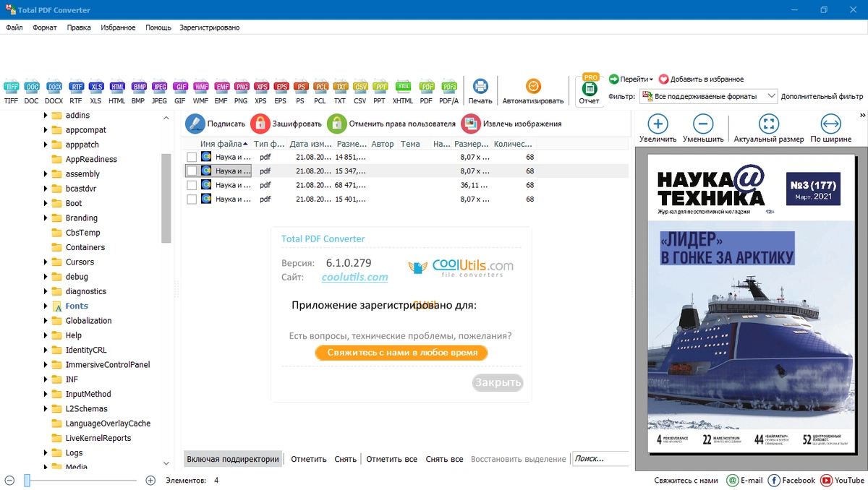
Task: Decrease size with minus slider button
Action: (x=9, y=480)
